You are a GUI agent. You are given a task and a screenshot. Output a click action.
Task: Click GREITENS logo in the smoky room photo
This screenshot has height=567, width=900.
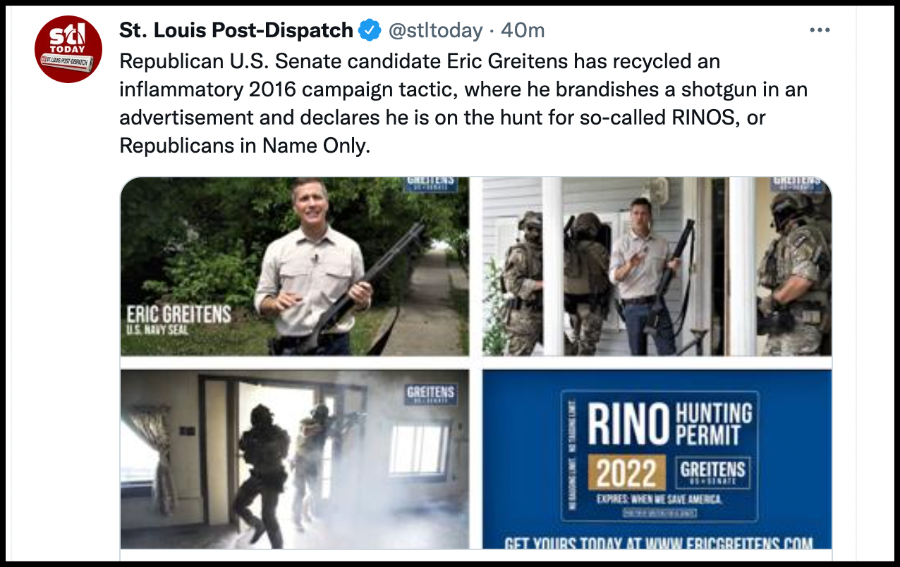tap(430, 394)
